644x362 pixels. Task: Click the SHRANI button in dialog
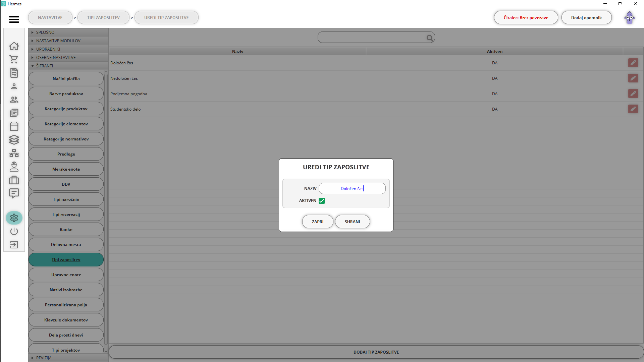pyautogui.click(x=352, y=222)
